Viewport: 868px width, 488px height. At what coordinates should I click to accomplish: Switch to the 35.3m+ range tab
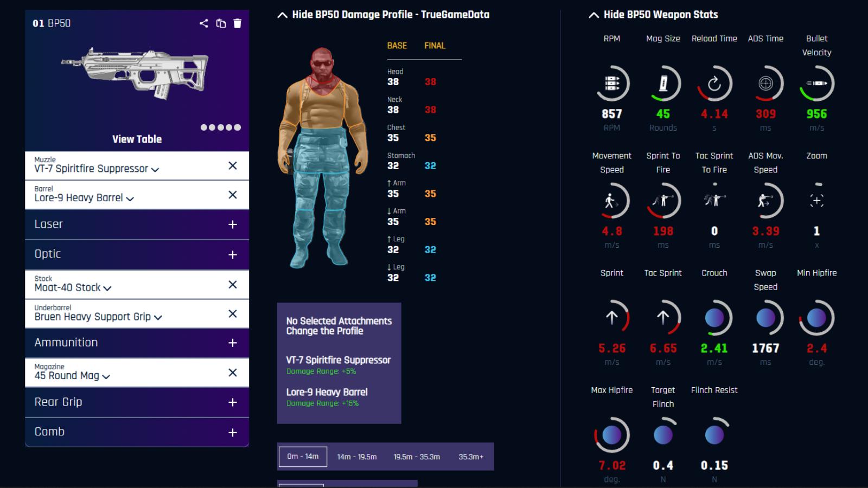click(470, 457)
